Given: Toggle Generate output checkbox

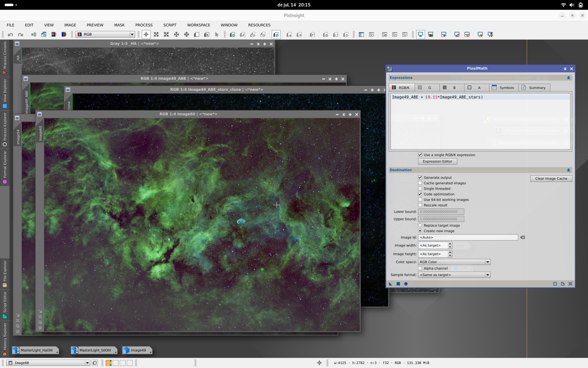Looking at the screenshot, I should pyautogui.click(x=420, y=177).
